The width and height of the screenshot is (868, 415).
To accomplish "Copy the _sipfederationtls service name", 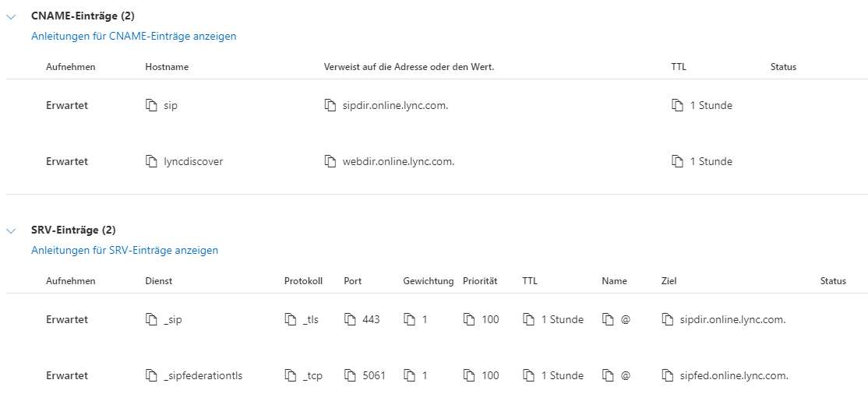I will (151, 376).
